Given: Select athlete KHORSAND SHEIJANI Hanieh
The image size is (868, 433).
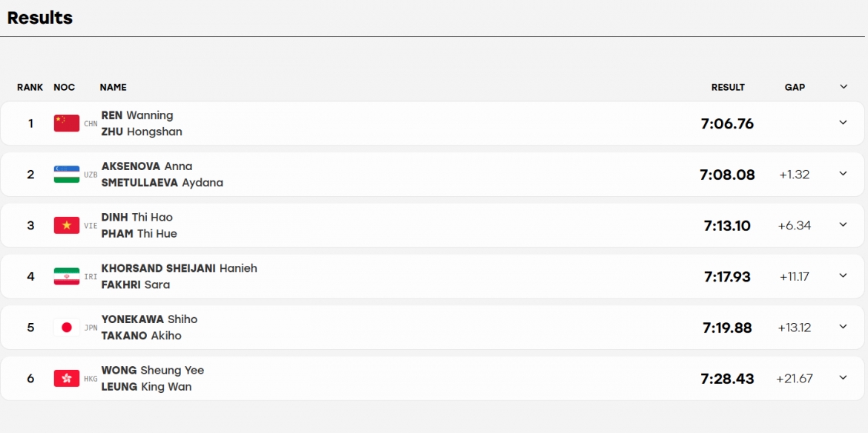Looking at the screenshot, I should pos(180,268).
